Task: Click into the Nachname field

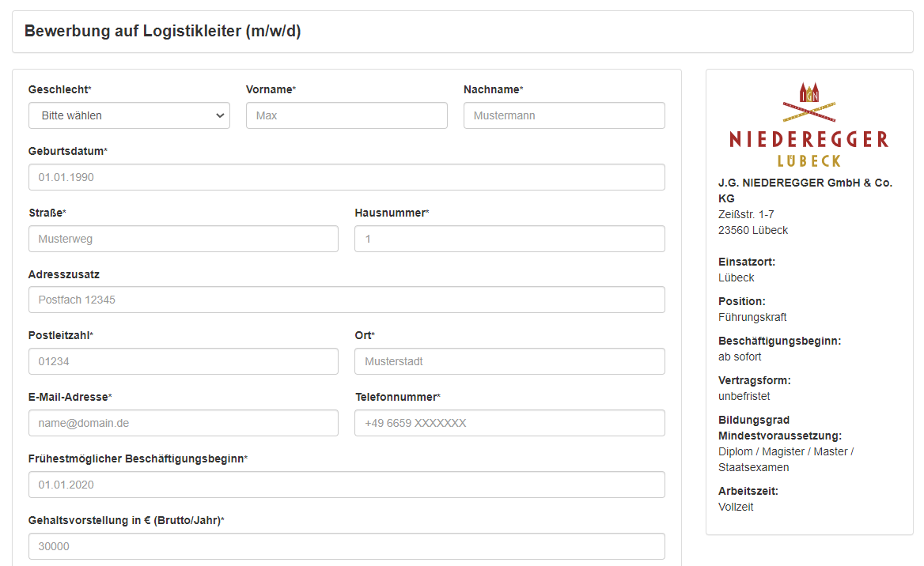Action: [564, 115]
